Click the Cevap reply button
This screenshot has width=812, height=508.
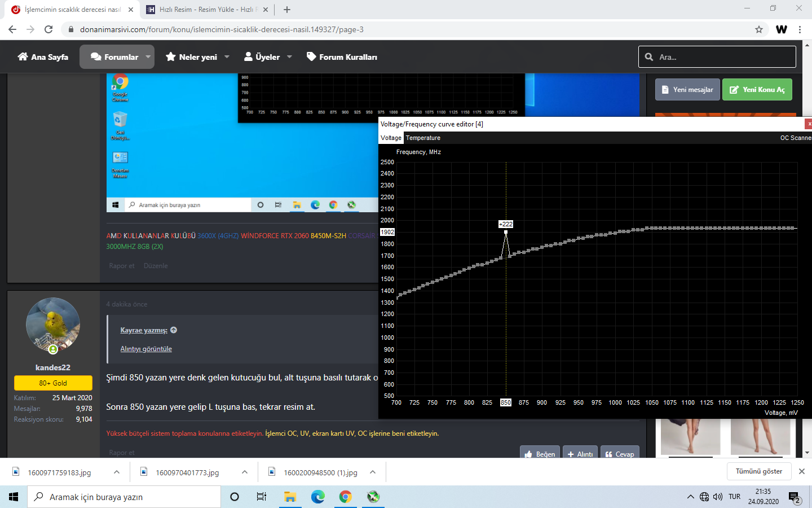pos(620,454)
